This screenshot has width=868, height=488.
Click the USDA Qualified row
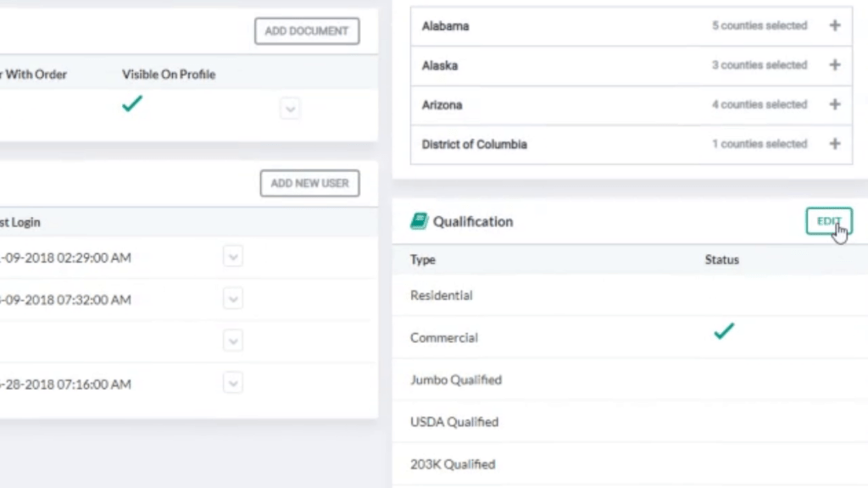[x=630, y=422]
